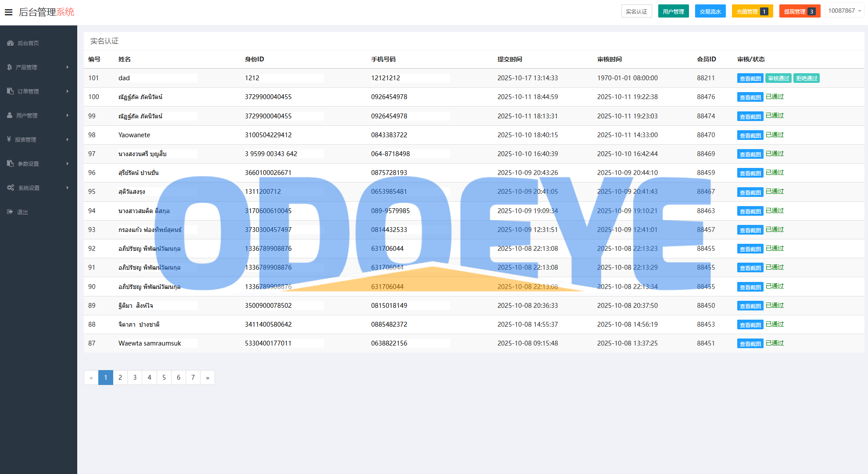Reject record 101 with 拒绝通过
The image size is (868, 474).
pos(807,78)
